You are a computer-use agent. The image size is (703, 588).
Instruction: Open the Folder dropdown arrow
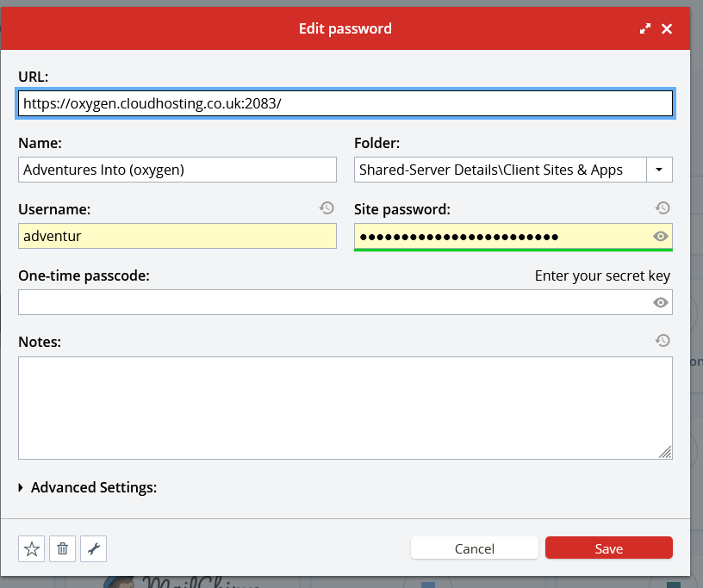[659, 170]
